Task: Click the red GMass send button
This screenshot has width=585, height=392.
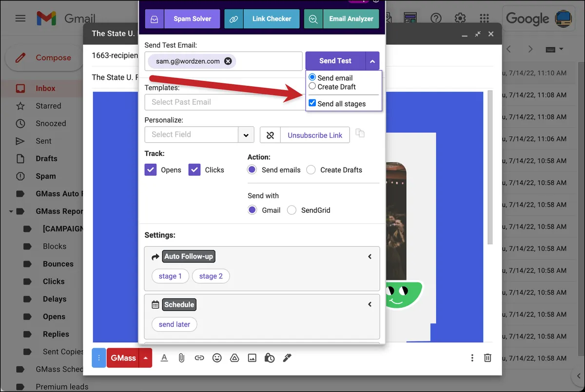Action: (123, 358)
